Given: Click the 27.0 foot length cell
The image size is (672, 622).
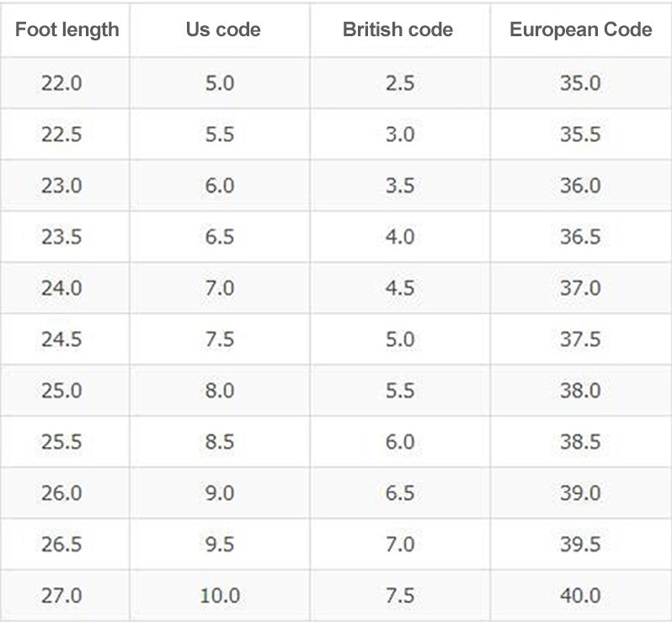Looking at the screenshot, I should click(x=61, y=595).
